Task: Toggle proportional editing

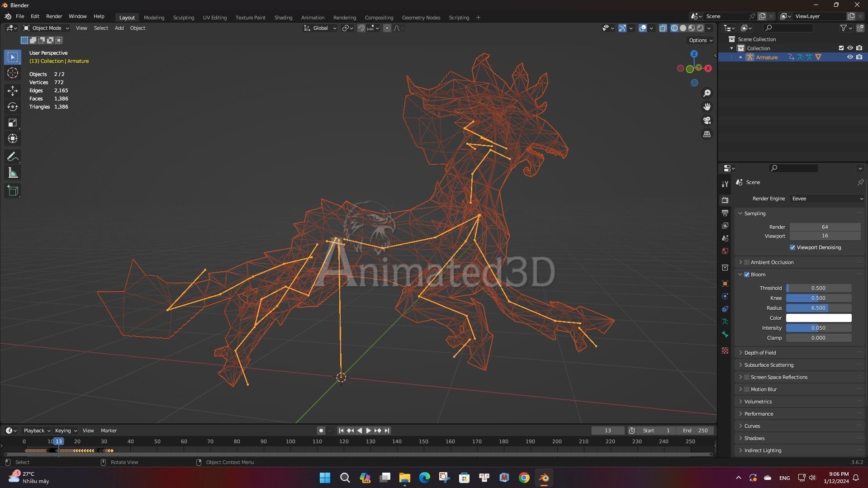Action: [387, 28]
